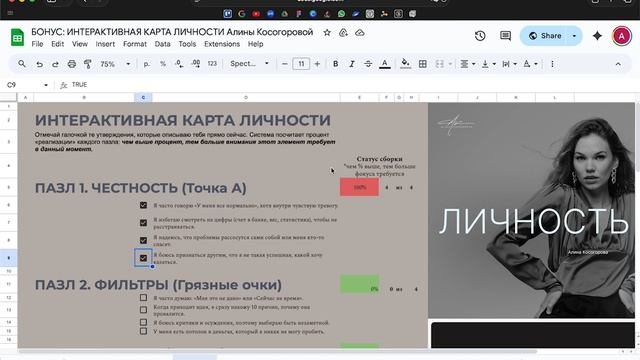Collapse the toolbar with the chevron

pos(618,64)
